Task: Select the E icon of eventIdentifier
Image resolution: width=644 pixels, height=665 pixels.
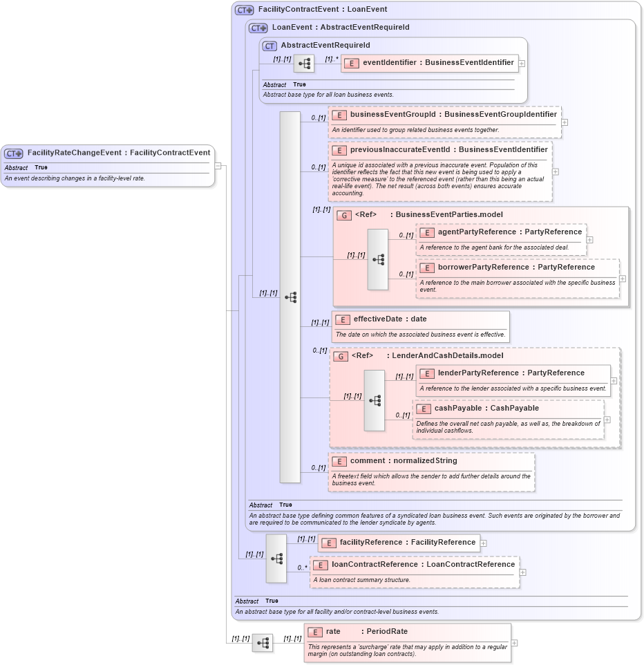Action: tap(352, 63)
